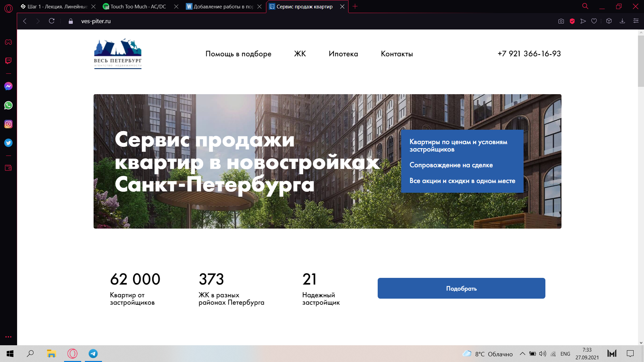
Task: Go back to previous page
Action: tap(25, 21)
